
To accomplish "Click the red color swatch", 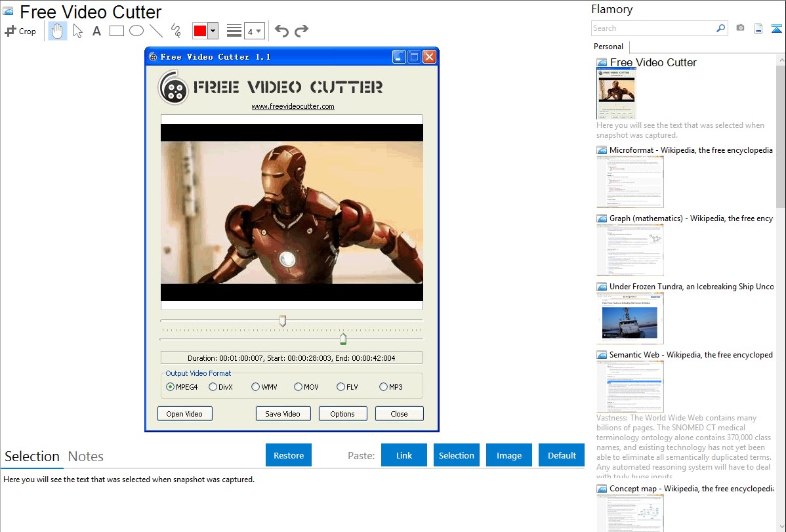I will click(200, 31).
